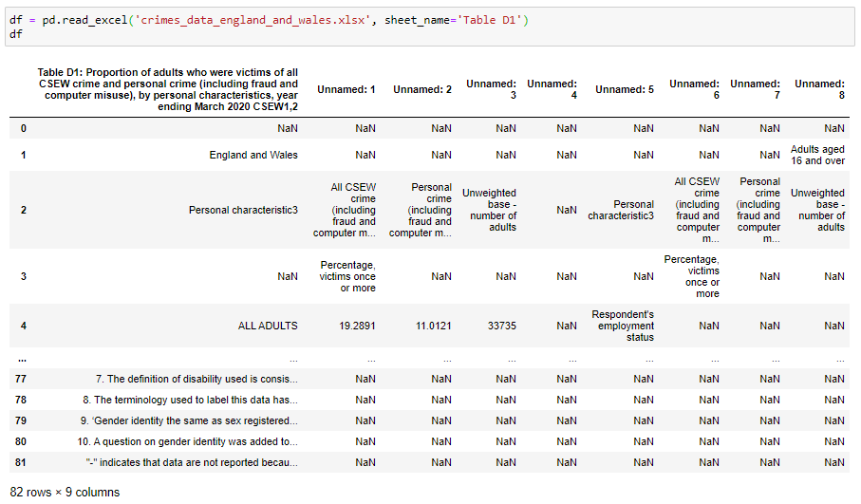Screen dimensions: 861x504
Task: Click the row index label 77
Action: pos(21,380)
